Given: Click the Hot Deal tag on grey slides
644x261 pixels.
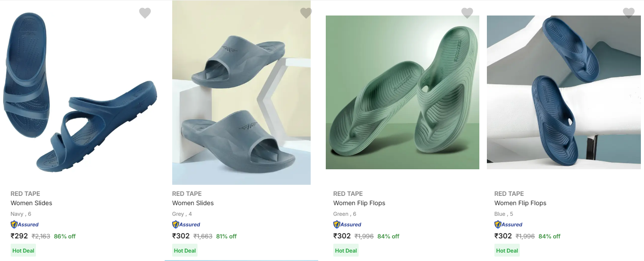Looking at the screenshot, I should [185, 251].
